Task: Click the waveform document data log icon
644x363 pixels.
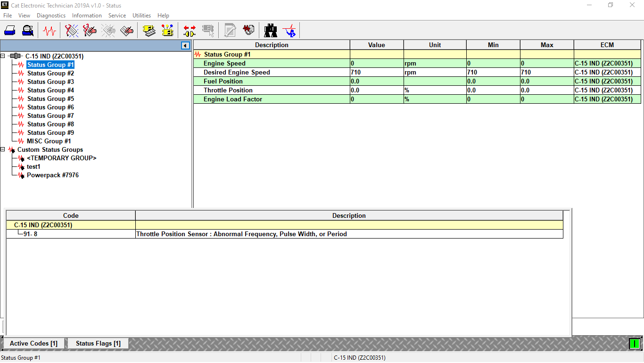Action: pyautogui.click(x=248, y=31)
